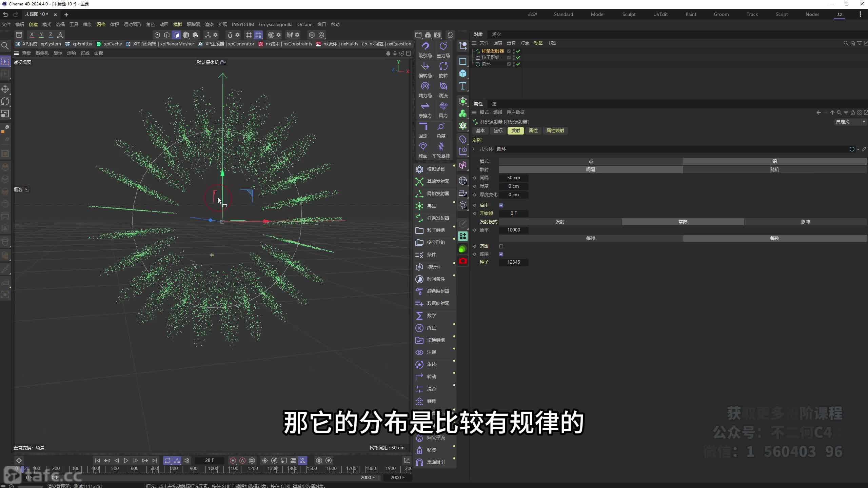
Task: Choose the 车轮悬挂 wheel suspension connector
Action: pyautogui.click(x=441, y=150)
